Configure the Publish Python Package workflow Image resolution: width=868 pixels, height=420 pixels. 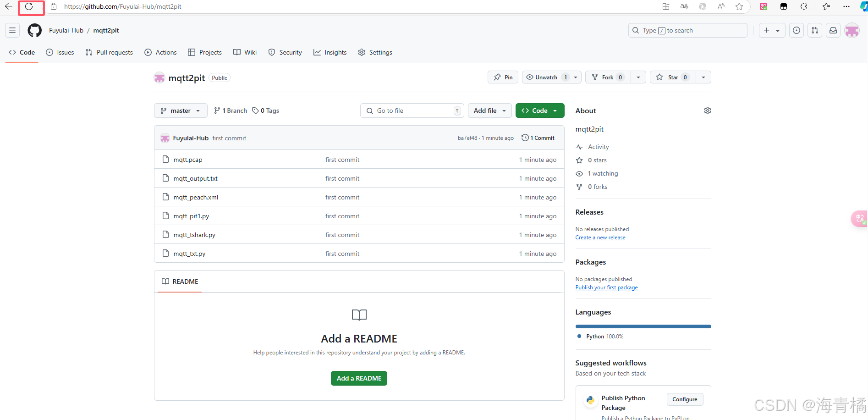(x=685, y=399)
